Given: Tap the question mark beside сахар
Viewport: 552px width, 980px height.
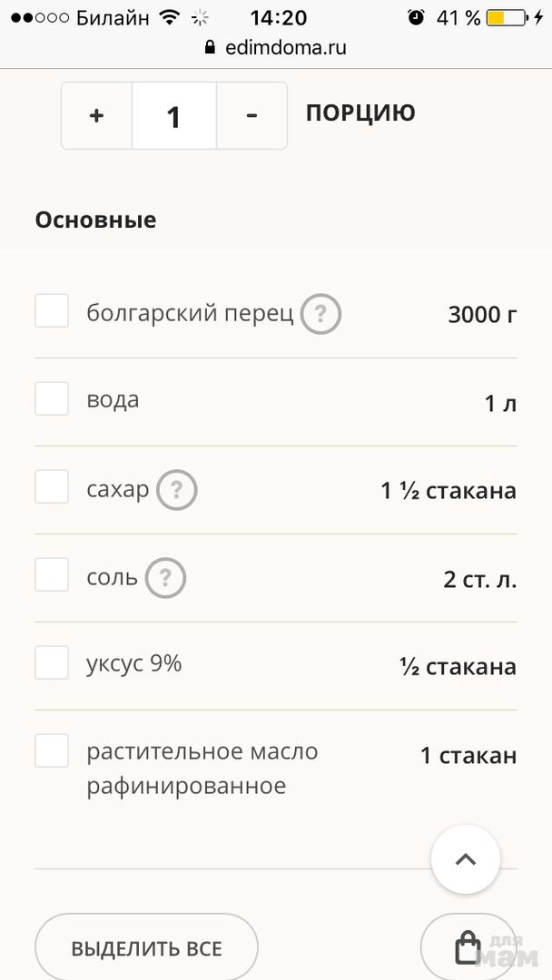Looking at the screenshot, I should (x=176, y=491).
